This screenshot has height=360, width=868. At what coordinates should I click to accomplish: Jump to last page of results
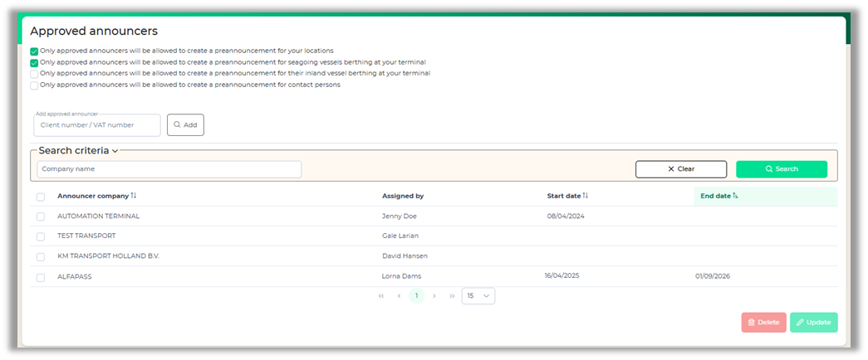tap(452, 296)
